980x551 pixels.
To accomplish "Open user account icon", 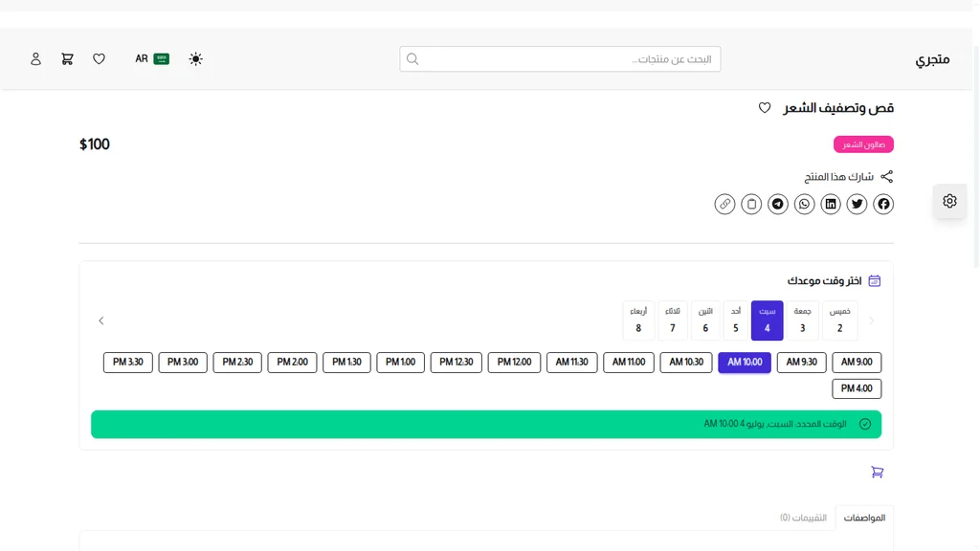I will [35, 58].
